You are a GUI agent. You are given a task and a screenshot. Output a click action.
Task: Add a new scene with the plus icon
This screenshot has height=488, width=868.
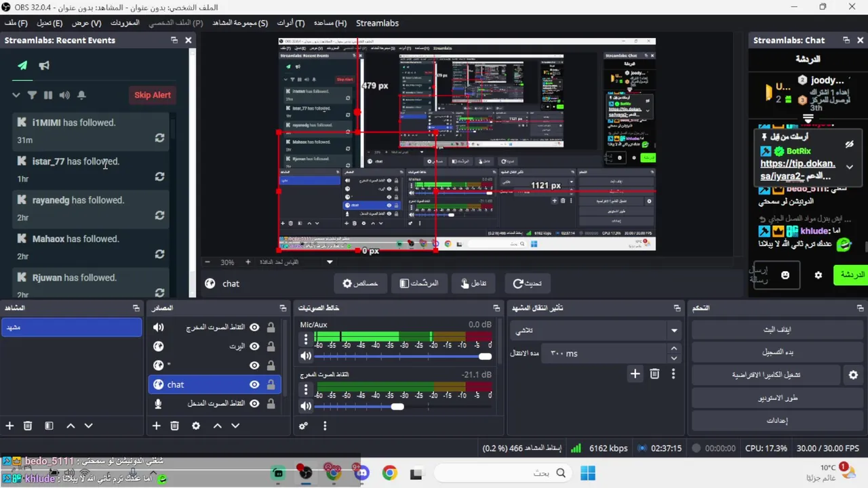pyautogui.click(x=9, y=426)
